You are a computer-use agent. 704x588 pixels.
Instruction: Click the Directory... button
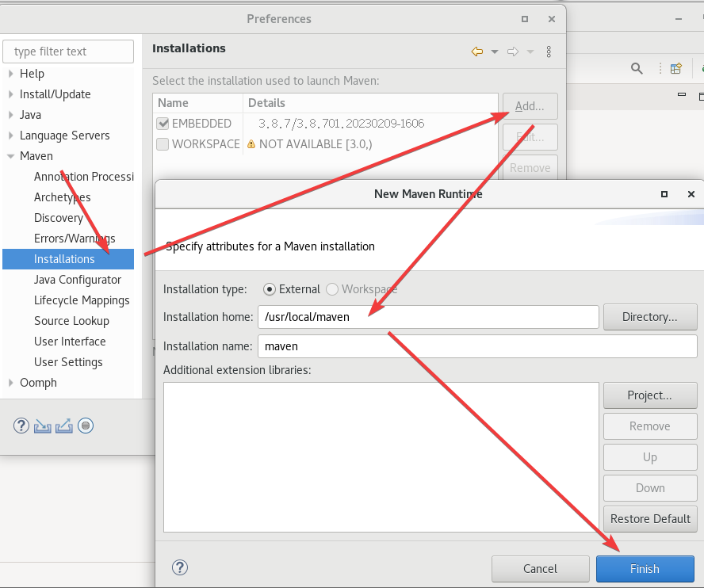[650, 317]
